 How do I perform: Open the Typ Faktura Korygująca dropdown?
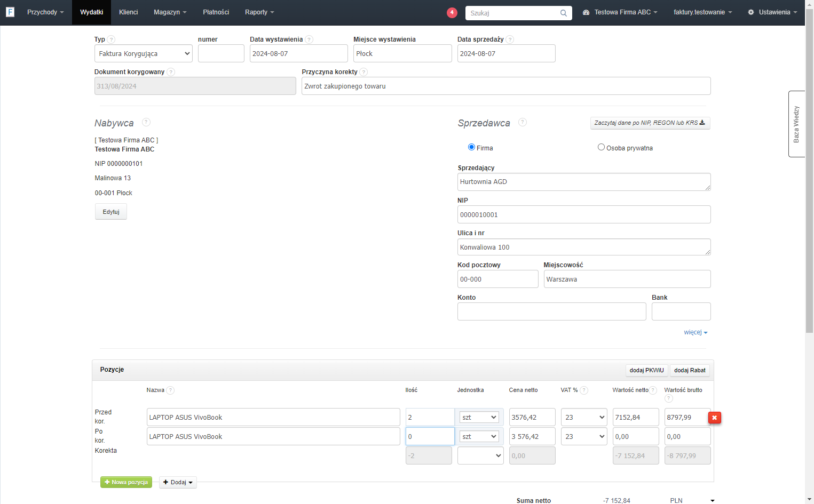point(144,53)
